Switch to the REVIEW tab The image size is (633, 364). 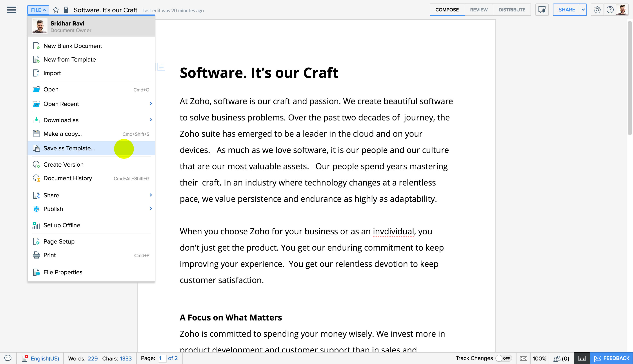[x=479, y=10]
